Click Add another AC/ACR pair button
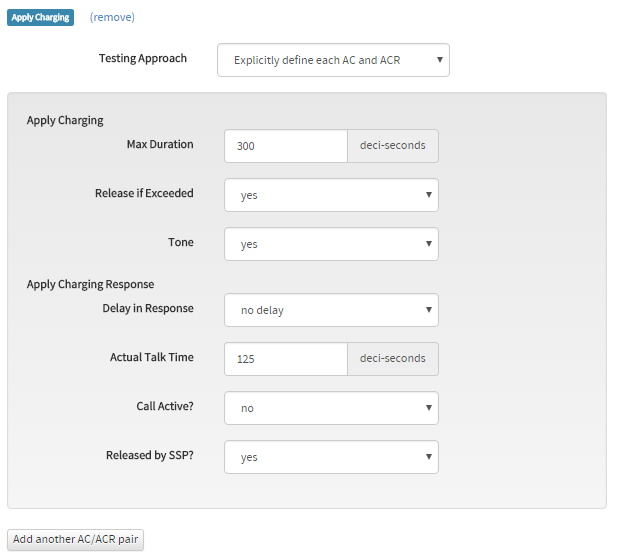This screenshot has width=628, height=552. point(75,540)
